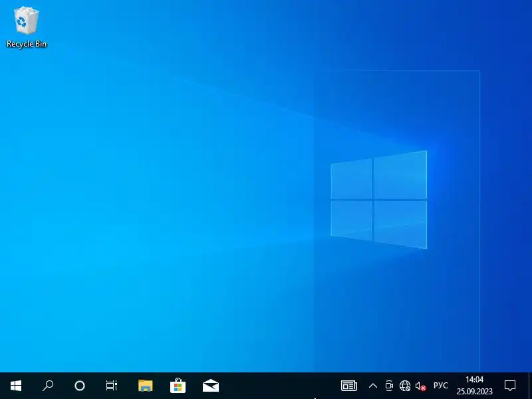Select the Recycle Bin desktop icon
The image size is (532, 399).
coord(27,27)
